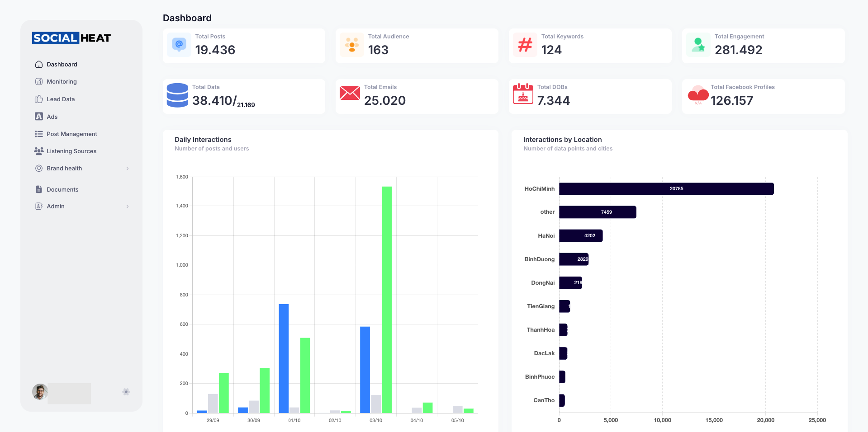The image size is (868, 432).
Task: Click the Total DOBs calendar icon
Action: coord(523,94)
